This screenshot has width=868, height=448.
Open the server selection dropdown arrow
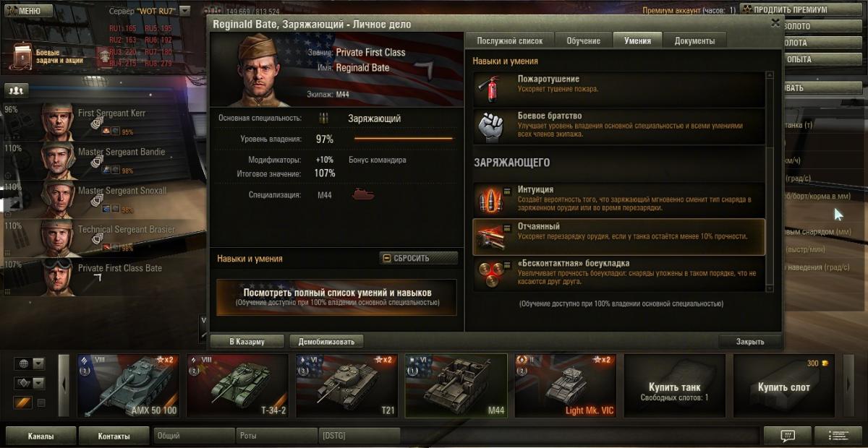184,11
